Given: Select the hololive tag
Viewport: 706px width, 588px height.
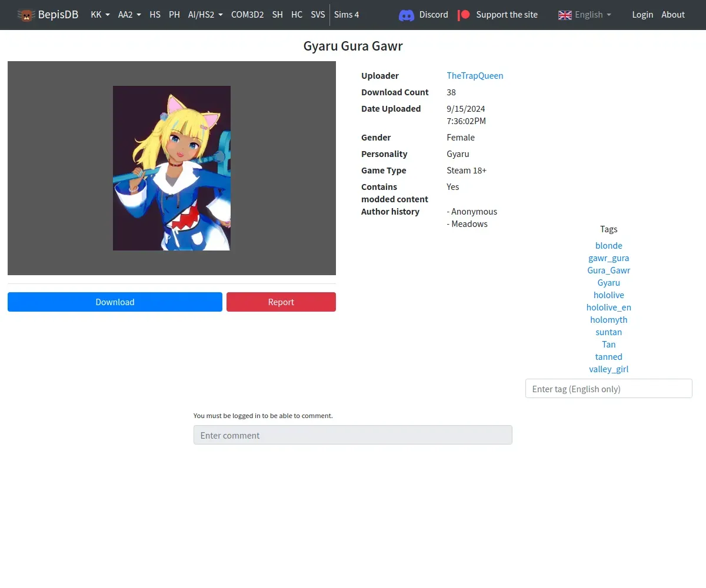Looking at the screenshot, I should pos(608,295).
